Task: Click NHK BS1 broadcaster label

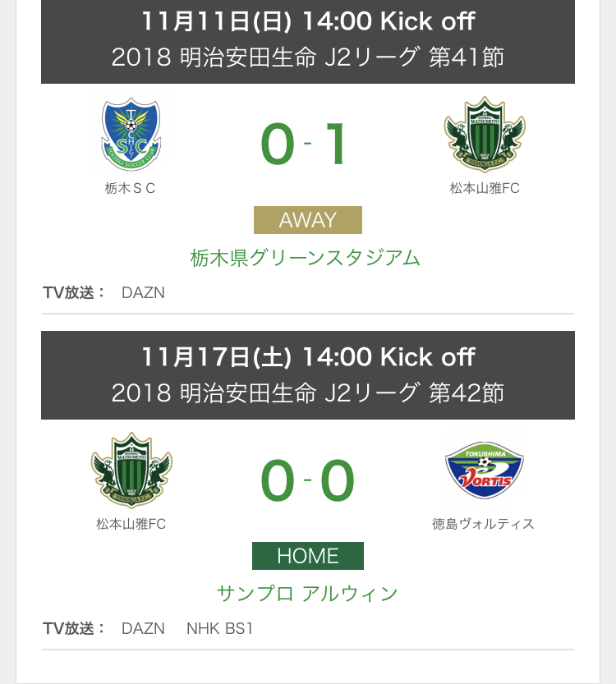Action: (220, 629)
